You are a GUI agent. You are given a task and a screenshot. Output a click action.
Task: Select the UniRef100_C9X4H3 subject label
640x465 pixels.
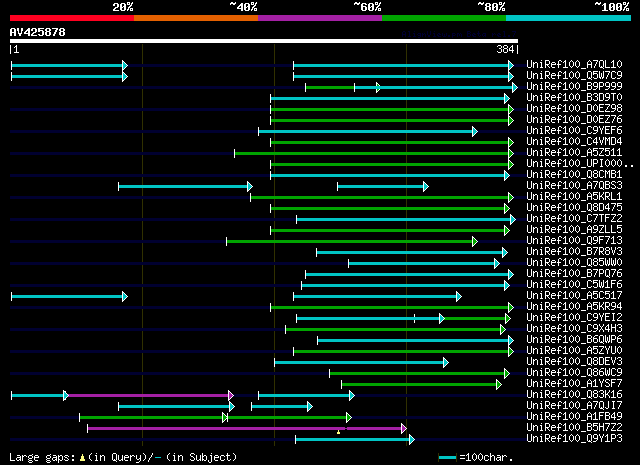pyautogui.click(x=574, y=328)
